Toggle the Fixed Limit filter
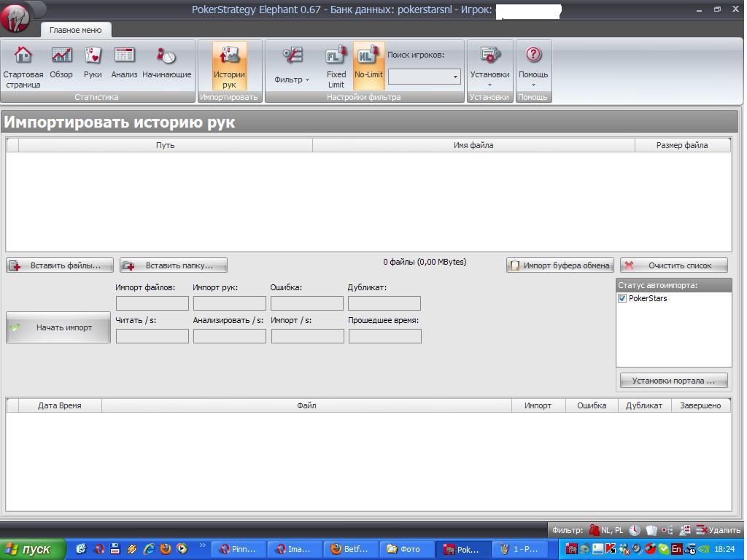 [336, 66]
